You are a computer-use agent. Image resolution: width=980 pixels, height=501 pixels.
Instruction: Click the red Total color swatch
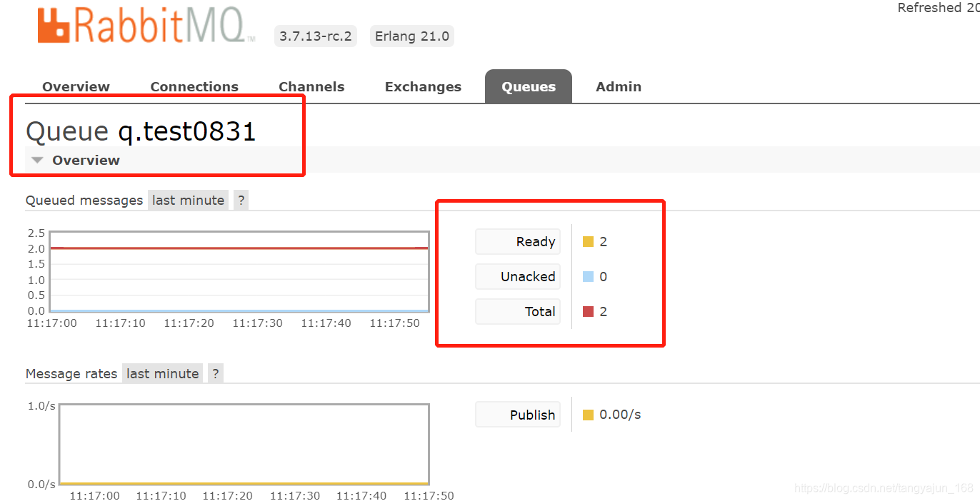click(x=589, y=311)
